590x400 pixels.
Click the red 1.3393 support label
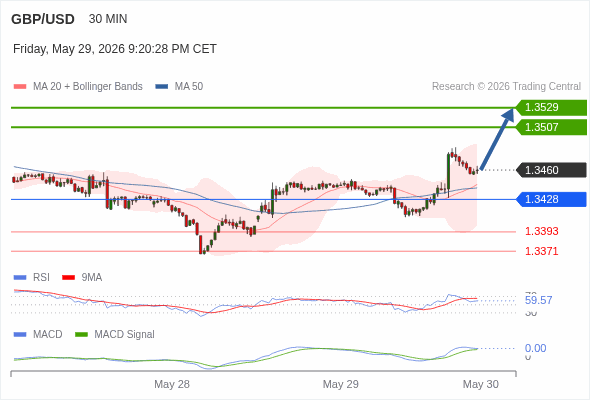click(541, 231)
